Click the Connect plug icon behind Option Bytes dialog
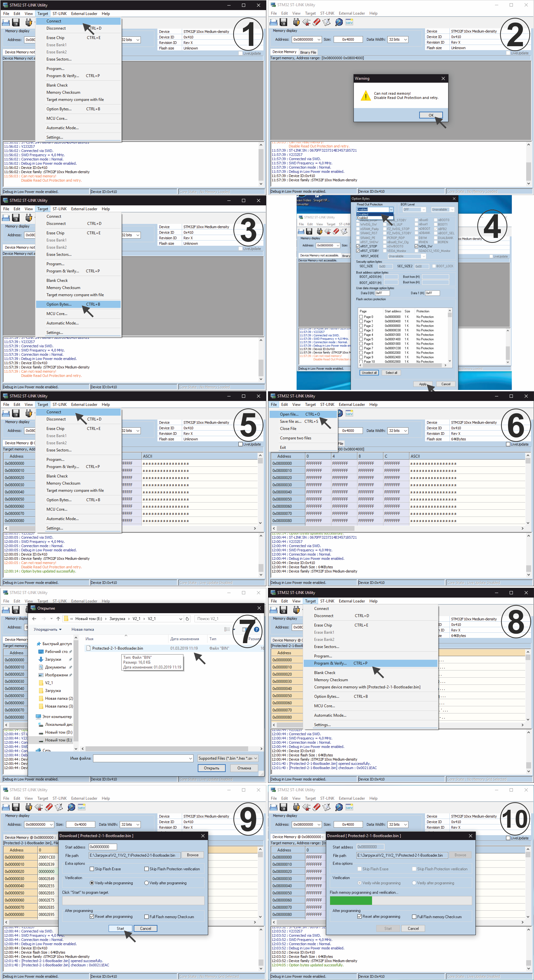The width and height of the screenshot is (534, 980). [320, 231]
